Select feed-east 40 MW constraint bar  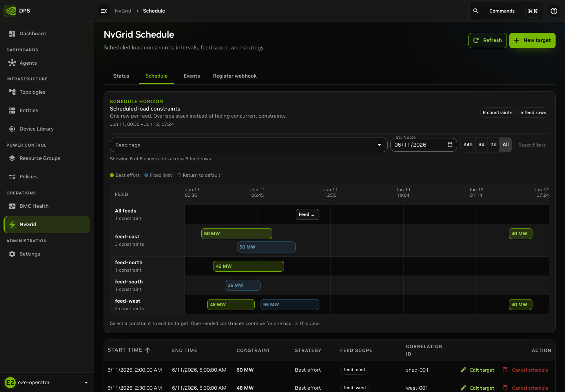pos(521,234)
